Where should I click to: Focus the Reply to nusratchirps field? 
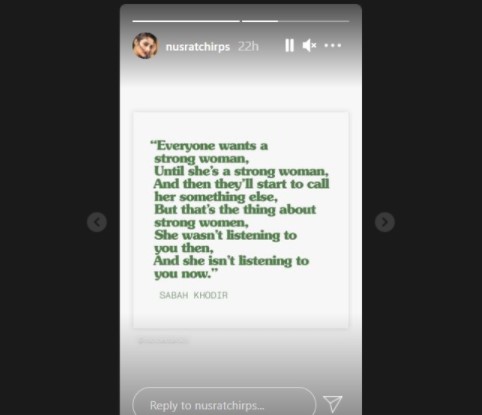(224, 402)
